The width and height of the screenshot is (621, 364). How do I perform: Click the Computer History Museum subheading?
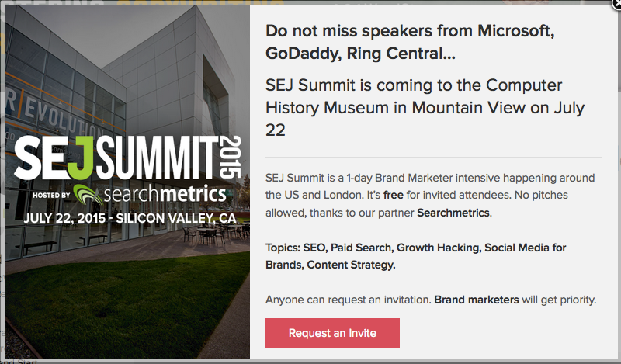pyautogui.click(x=425, y=108)
